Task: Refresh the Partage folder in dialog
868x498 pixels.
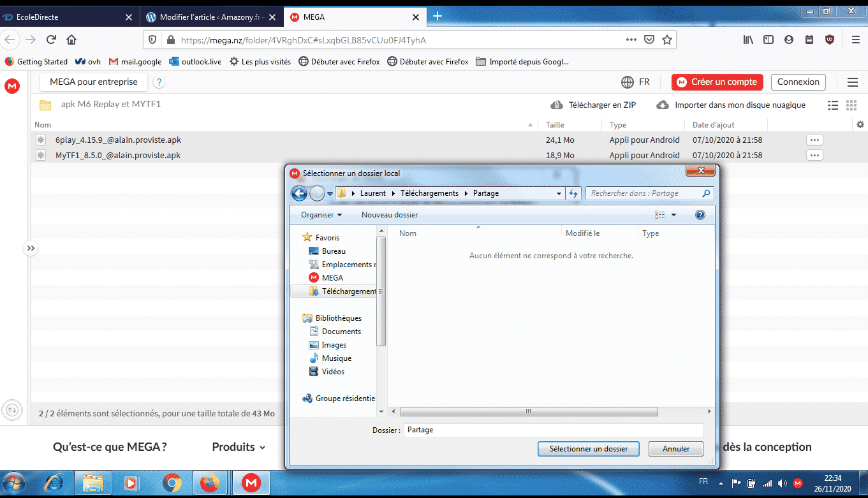Action: (573, 193)
